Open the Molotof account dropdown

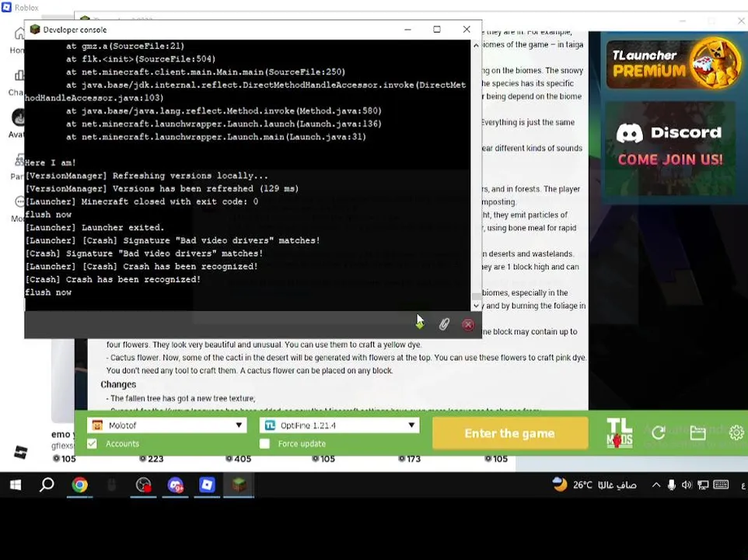(x=166, y=425)
